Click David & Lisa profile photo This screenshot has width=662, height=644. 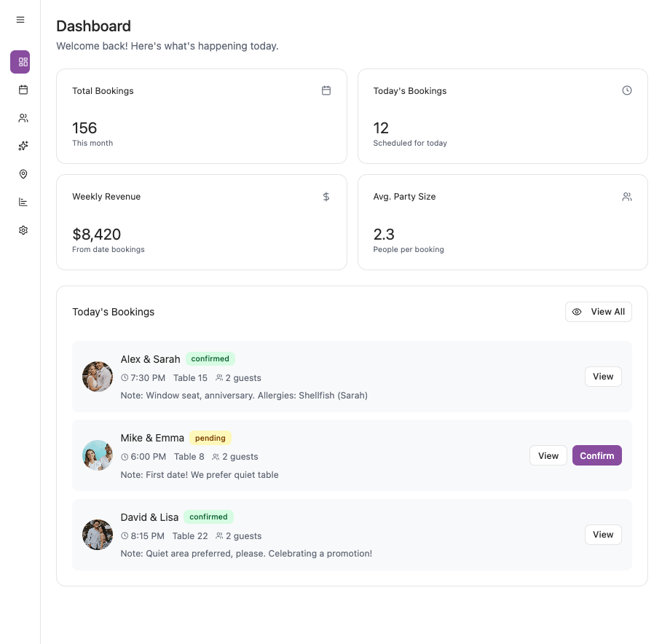coord(98,535)
